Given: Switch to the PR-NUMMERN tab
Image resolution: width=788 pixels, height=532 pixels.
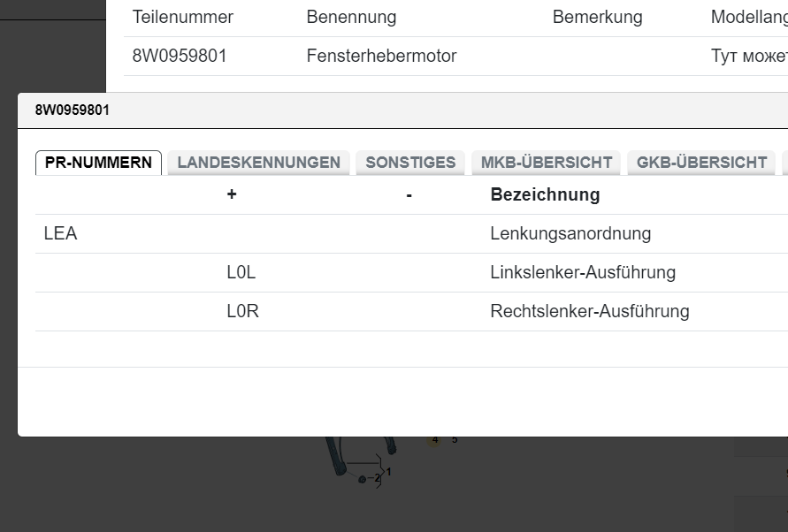Looking at the screenshot, I should click(x=98, y=163).
